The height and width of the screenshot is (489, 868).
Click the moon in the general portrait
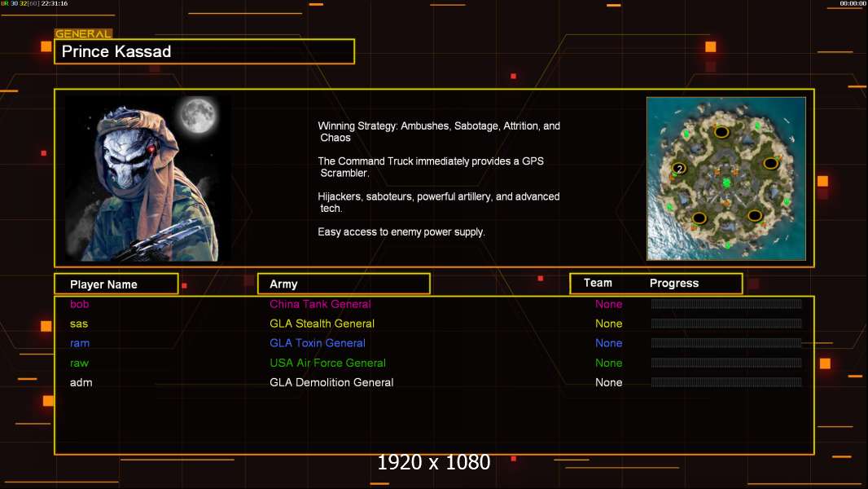198,115
